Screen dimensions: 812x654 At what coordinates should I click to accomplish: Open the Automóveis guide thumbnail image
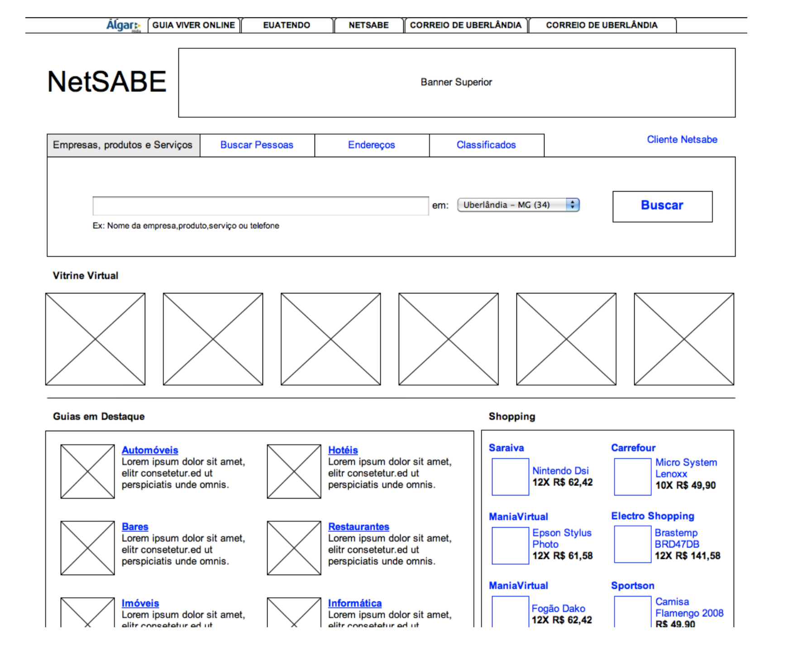click(87, 471)
